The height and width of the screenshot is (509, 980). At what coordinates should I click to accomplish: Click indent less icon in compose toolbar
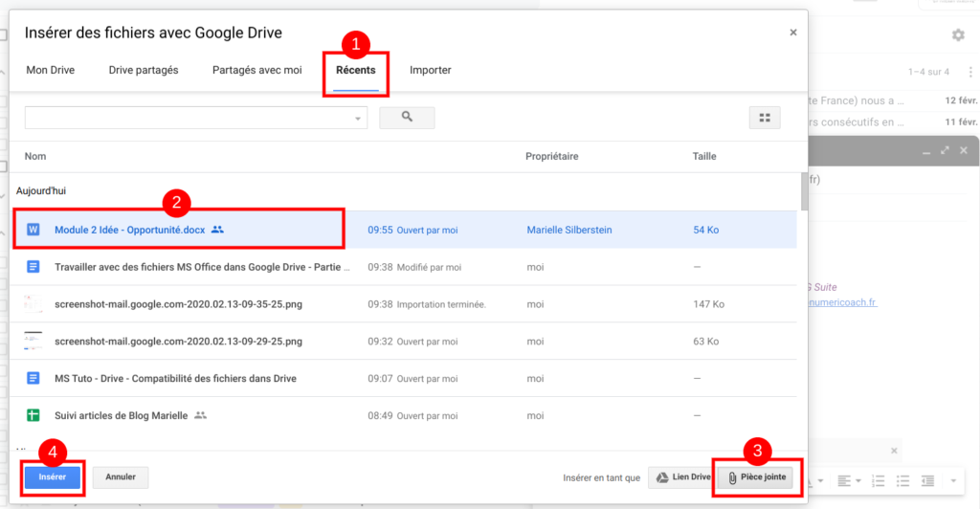point(927,481)
